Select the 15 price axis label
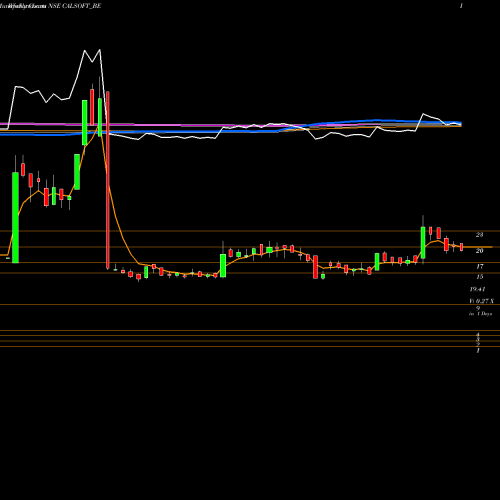Screen dimensions: 500x500 [x=480, y=277]
